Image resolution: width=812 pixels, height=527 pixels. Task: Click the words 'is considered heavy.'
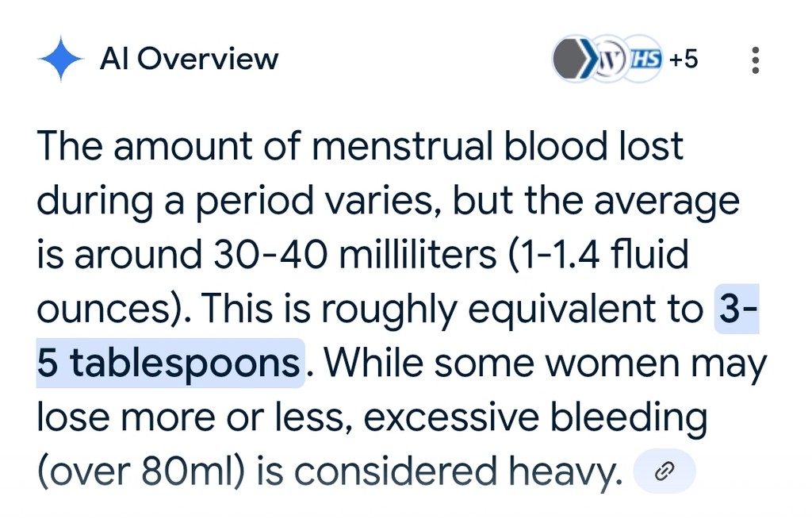click(x=439, y=471)
